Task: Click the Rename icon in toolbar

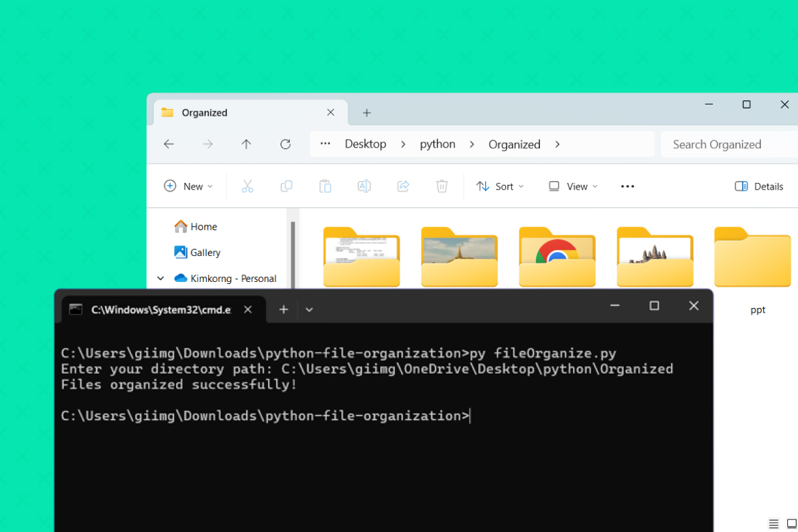Action: point(364,186)
